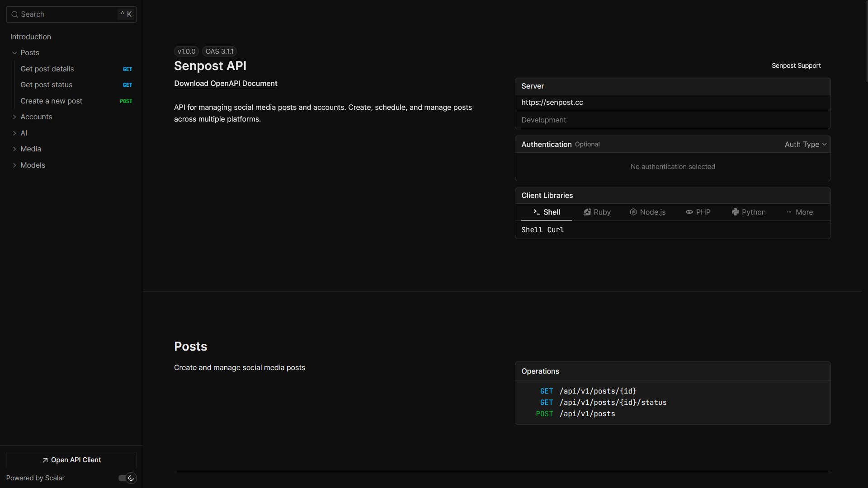The image size is (868, 488).
Task: Click GET /api/v1/posts/{id}/status operation
Action: tap(613, 403)
